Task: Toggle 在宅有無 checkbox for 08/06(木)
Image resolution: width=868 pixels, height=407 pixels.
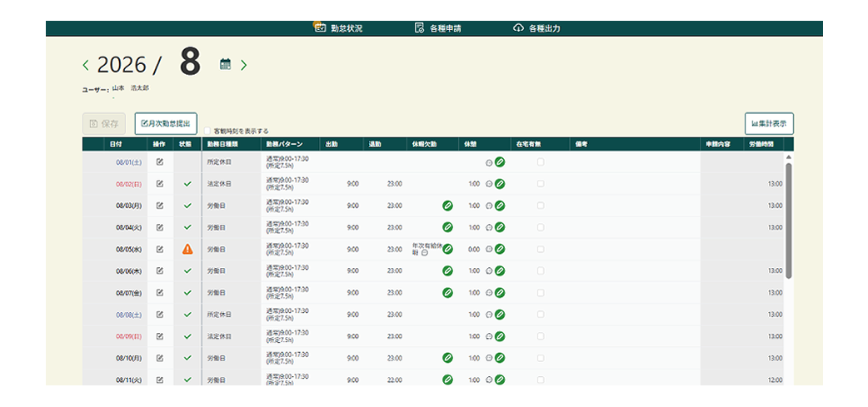Action: point(541,271)
